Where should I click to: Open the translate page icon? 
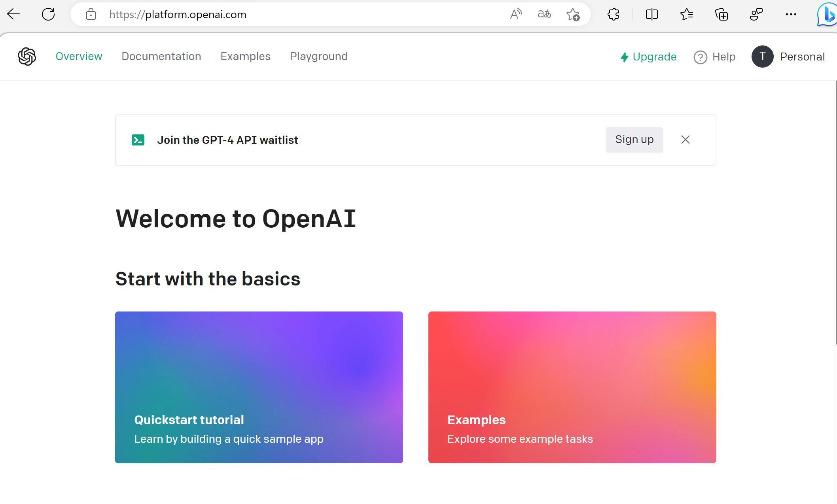pos(544,14)
